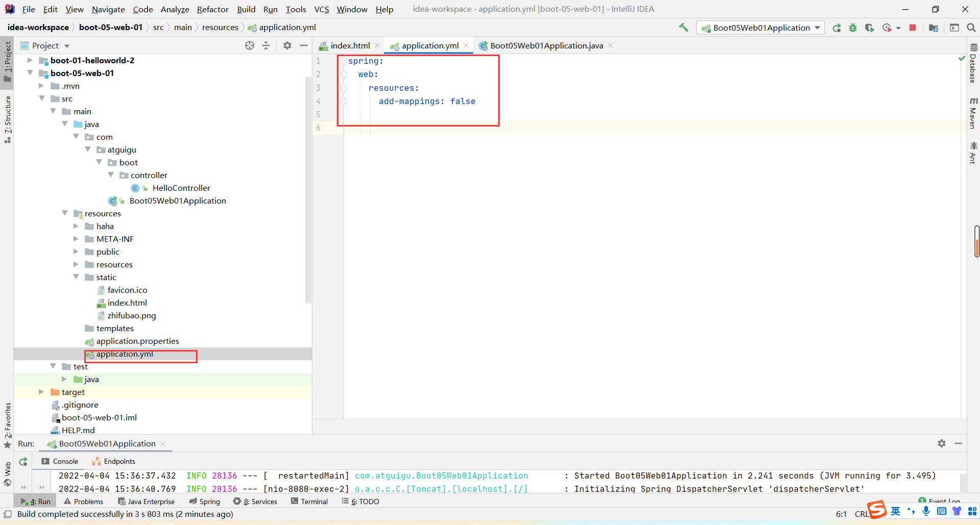The width and height of the screenshot is (980, 525).
Task: Close the index.html editor tab
Action: [377, 45]
